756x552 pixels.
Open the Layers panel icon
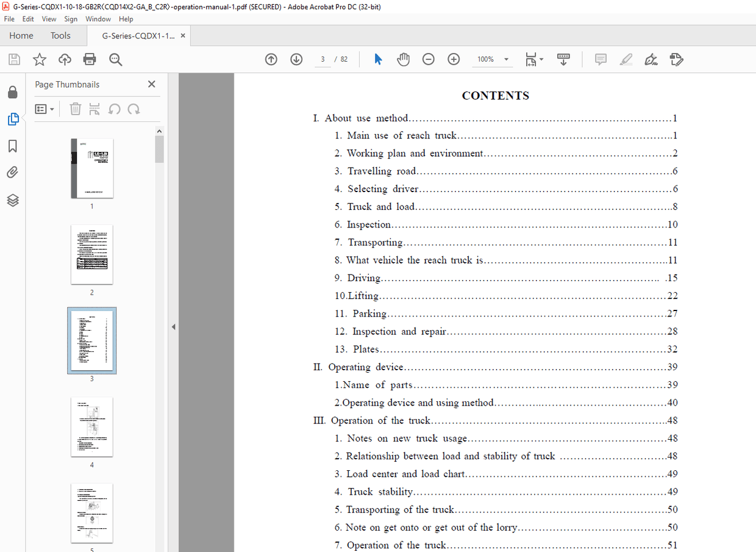point(13,200)
